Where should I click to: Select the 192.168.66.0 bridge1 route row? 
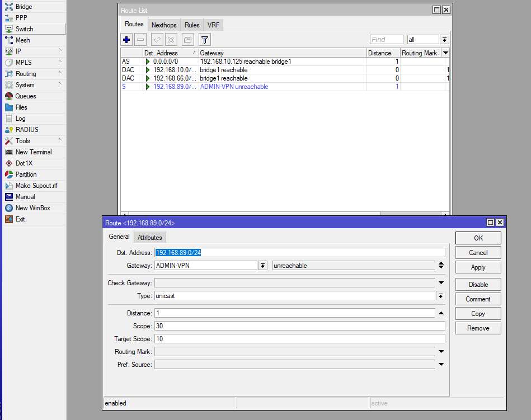tap(285, 78)
